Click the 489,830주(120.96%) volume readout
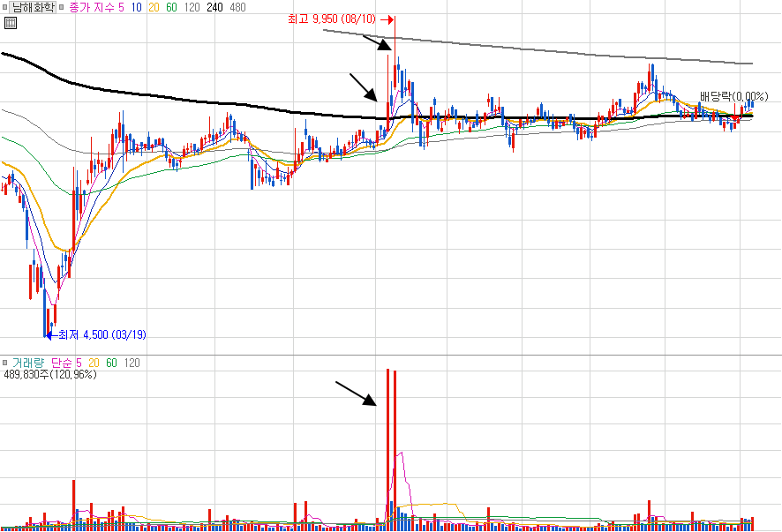This screenshot has width=782, height=532. pos(50,374)
